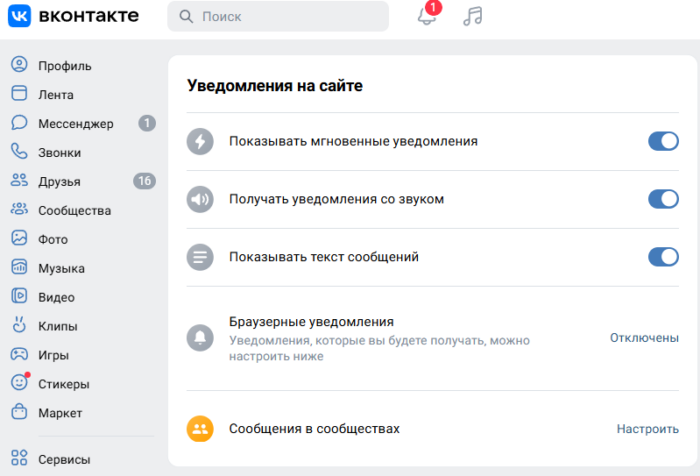
Task: Click the Показывать мгновенные уведомления label
Action: [x=353, y=142]
